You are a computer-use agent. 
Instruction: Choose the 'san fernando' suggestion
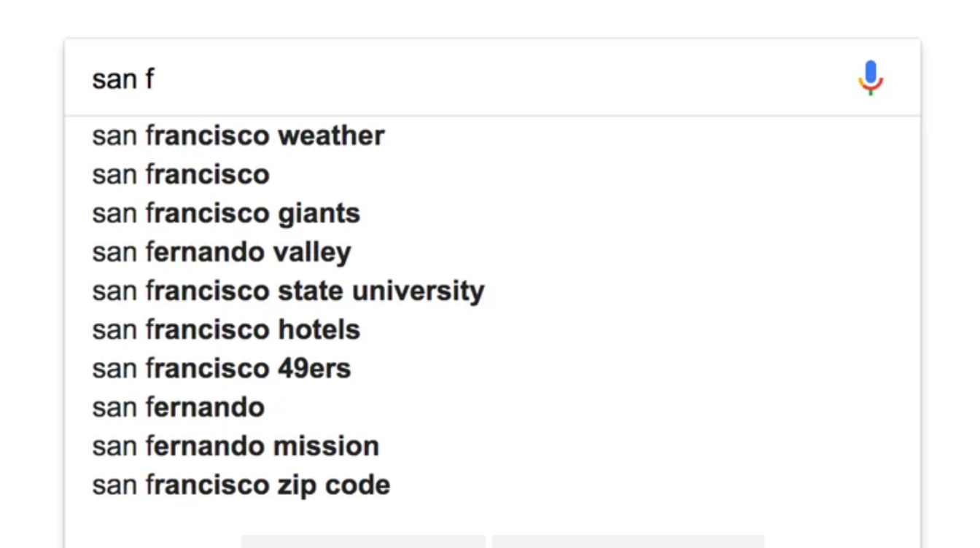pyautogui.click(x=178, y=407)
